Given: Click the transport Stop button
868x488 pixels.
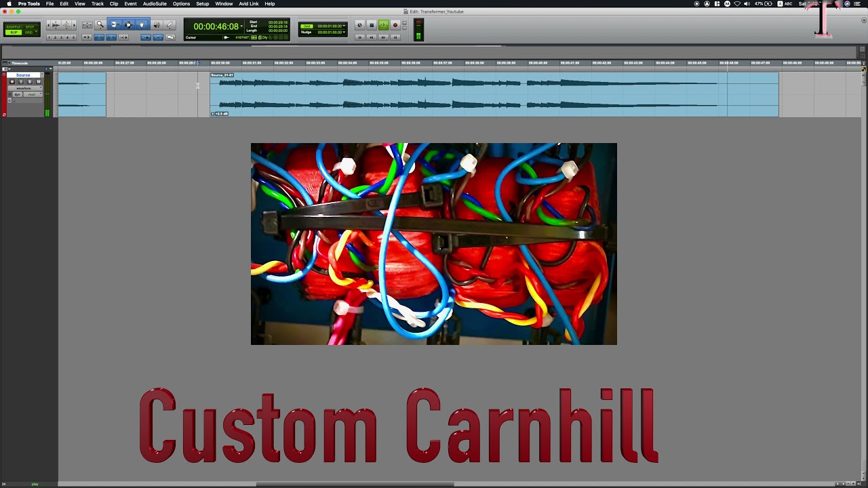Looking at the screenshot, I should (x=372, y=25).
